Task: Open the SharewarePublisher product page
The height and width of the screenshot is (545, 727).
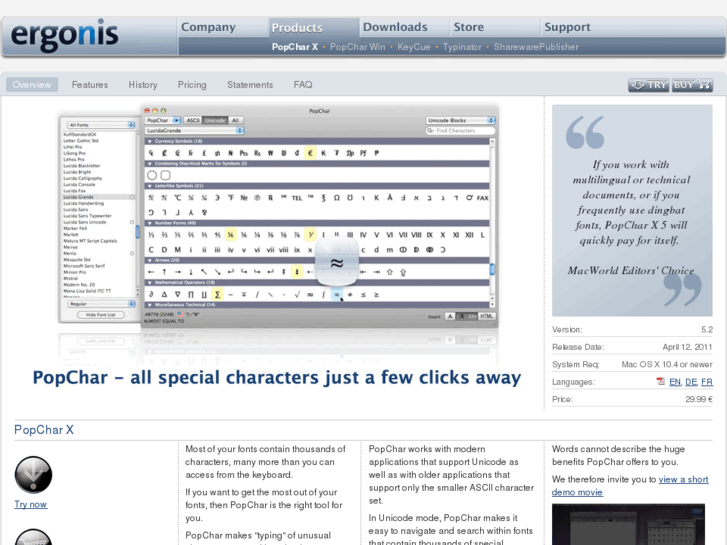Action: point(536,47)
